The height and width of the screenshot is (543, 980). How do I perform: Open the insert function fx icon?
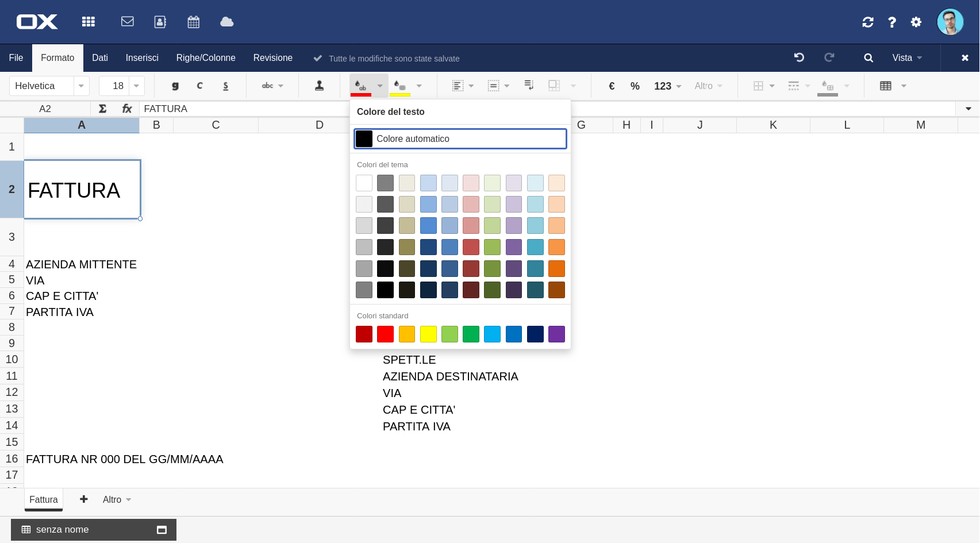[x=127, y=109]
